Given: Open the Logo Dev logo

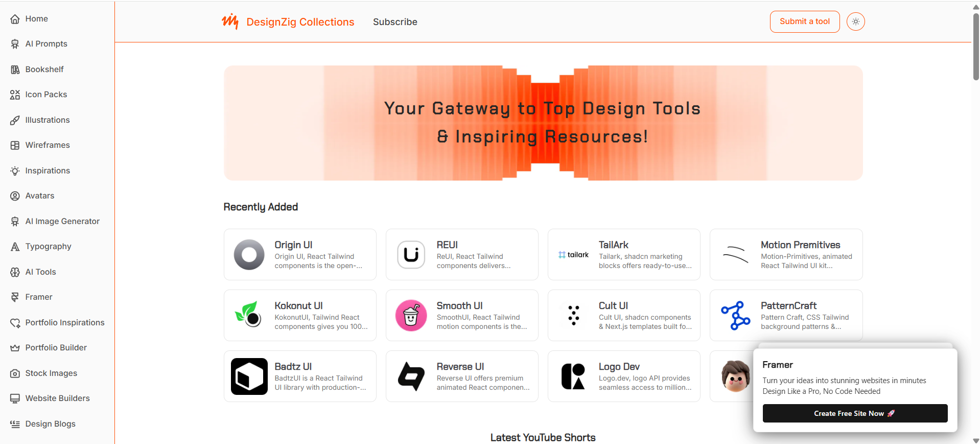Looking at the screenshot, I should (573, 376).
